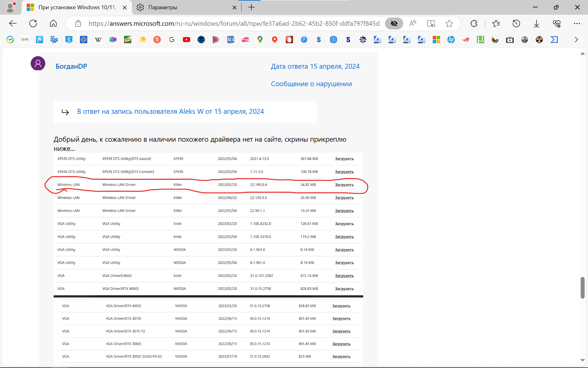The image size is (588, 368).
Task: Show more bookmarks with the chevron
Action: point(576,40)
